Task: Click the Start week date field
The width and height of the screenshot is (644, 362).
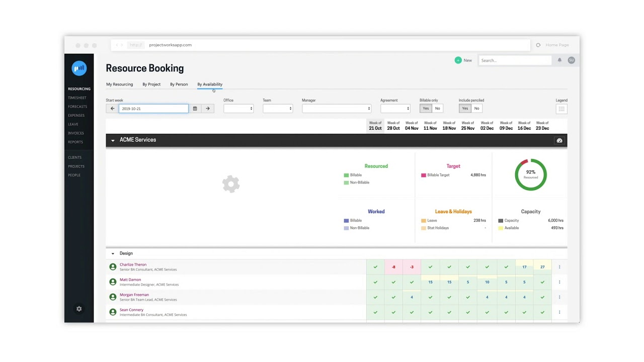Action: 153,109
